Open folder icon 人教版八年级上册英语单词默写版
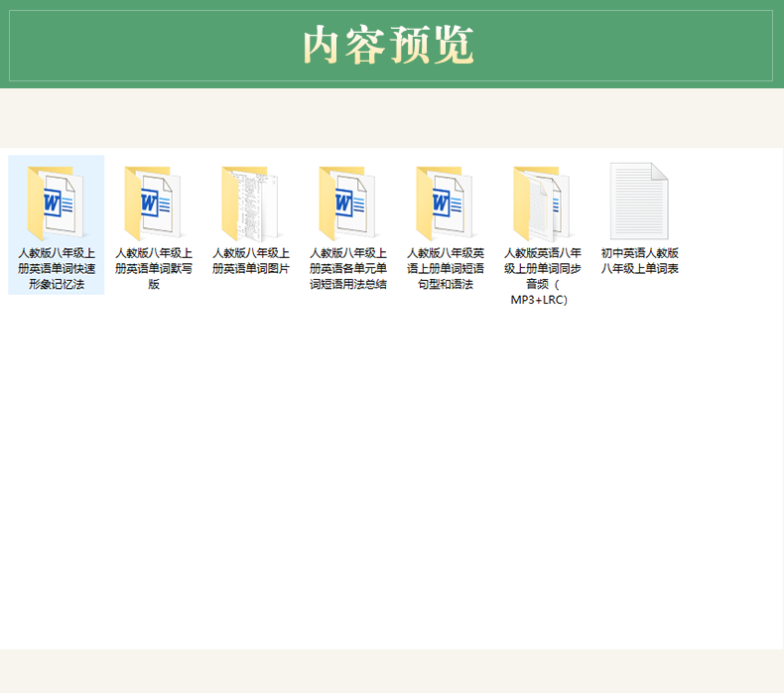 [154, 203]
